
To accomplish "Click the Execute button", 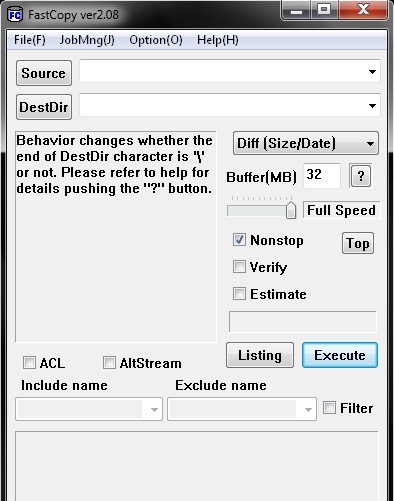I will click(x=340, y=355).
